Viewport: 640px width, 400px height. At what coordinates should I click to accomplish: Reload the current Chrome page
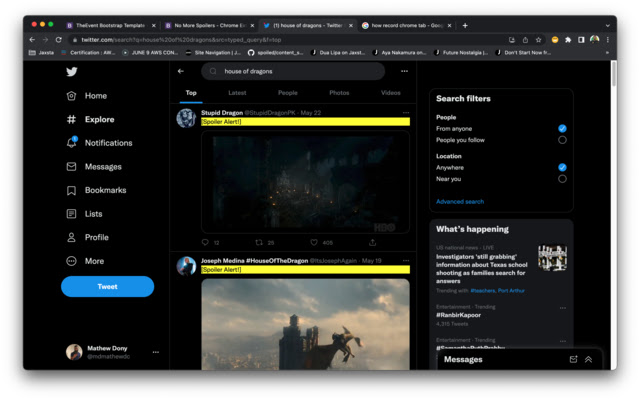point(58,40)
